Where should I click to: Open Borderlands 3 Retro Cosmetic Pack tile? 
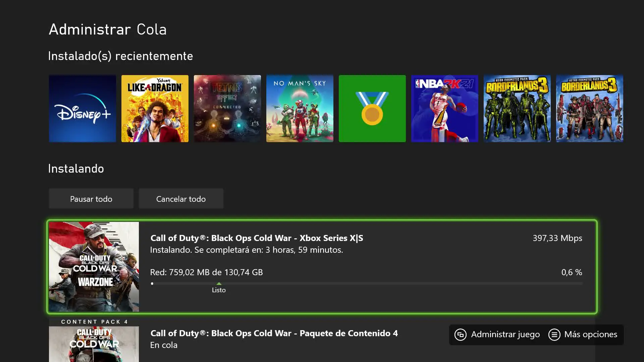click(x=590, y=109)
